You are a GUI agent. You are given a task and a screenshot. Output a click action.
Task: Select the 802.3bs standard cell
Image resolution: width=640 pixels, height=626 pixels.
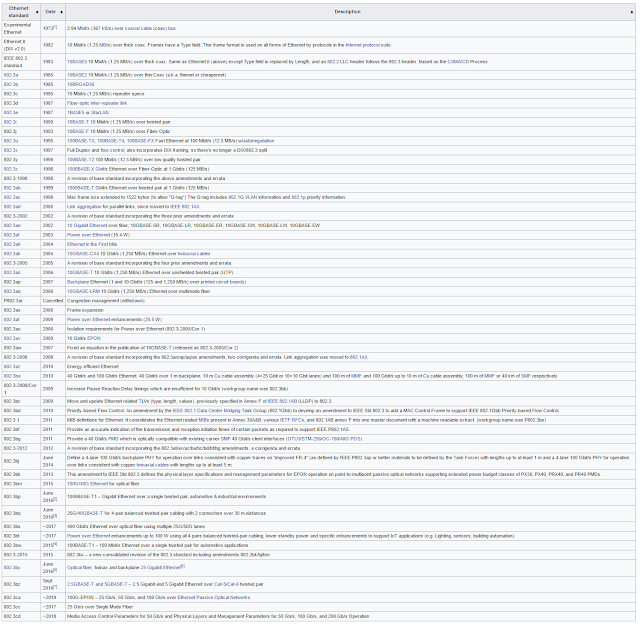click(21, 526)
